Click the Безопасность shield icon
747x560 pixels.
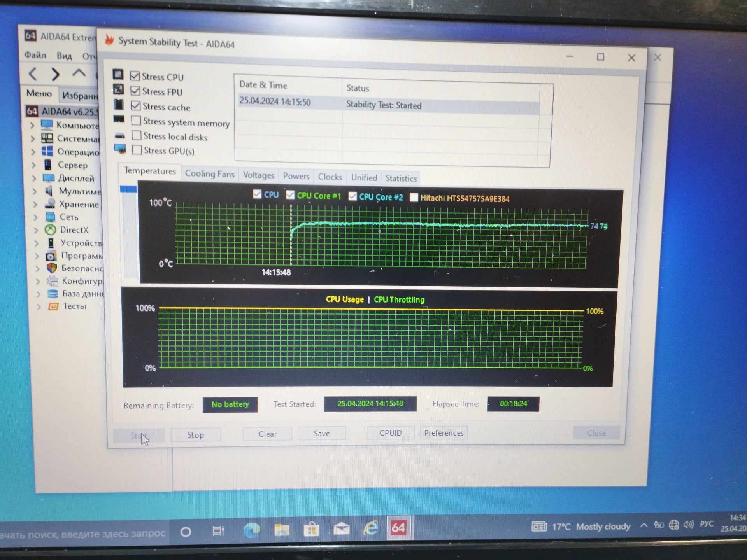(x=52, y=268)
